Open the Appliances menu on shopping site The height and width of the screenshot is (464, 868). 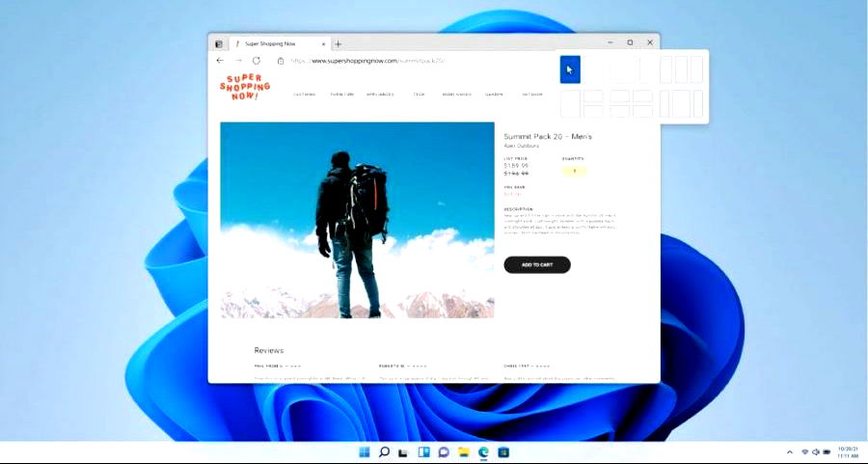pyautogui.click(x=380, y=95)
